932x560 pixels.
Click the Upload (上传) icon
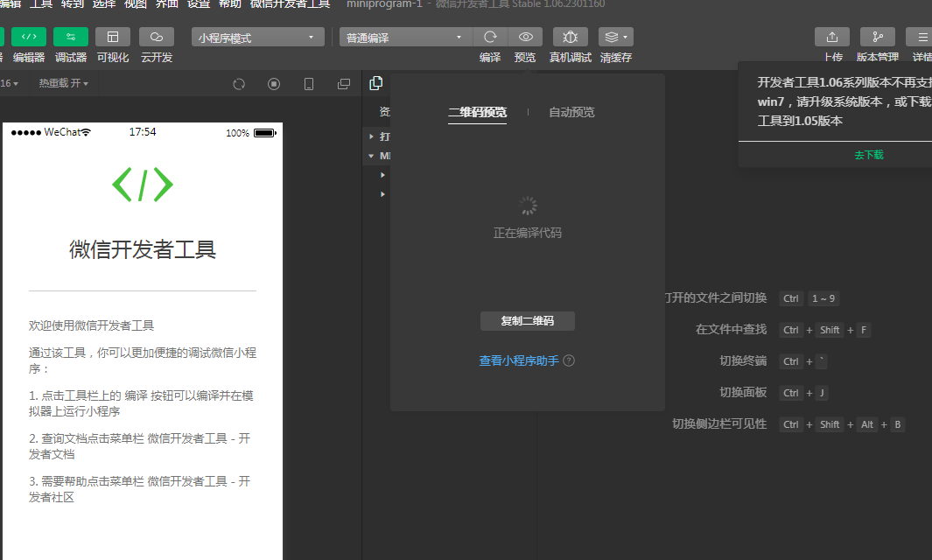click(832, 37)
